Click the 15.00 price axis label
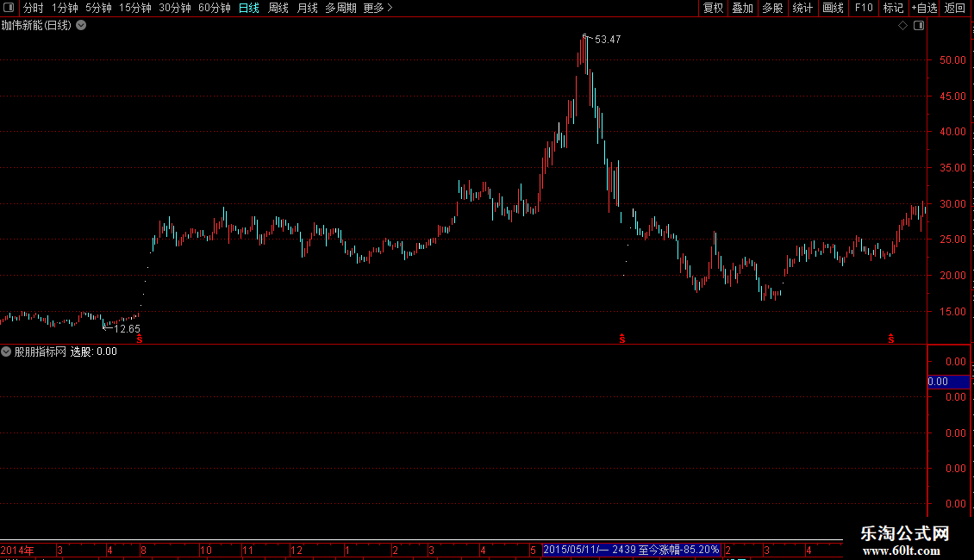974x560 pixels. click(x=952, y=312)
